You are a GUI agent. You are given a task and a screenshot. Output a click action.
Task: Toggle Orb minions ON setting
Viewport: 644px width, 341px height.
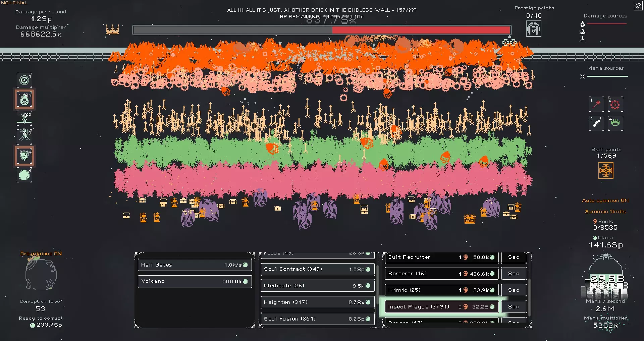(x=41, y=253)
